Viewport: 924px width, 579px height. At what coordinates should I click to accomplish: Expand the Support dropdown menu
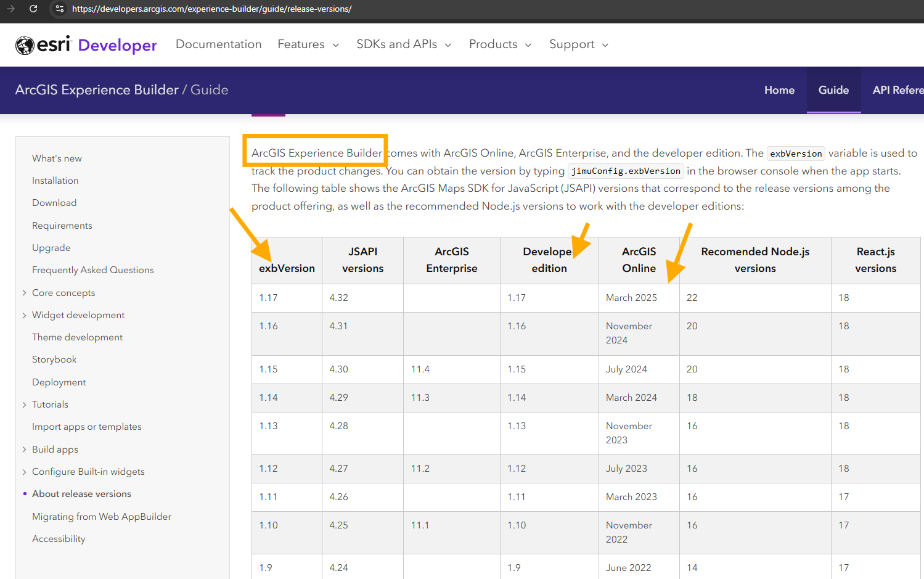579,44
